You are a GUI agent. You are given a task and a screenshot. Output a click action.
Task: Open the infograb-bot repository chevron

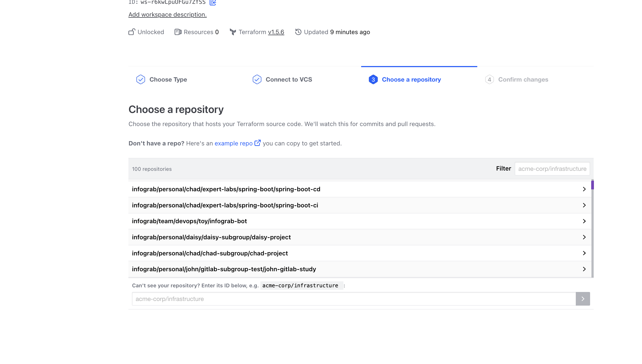pos(584,221)
